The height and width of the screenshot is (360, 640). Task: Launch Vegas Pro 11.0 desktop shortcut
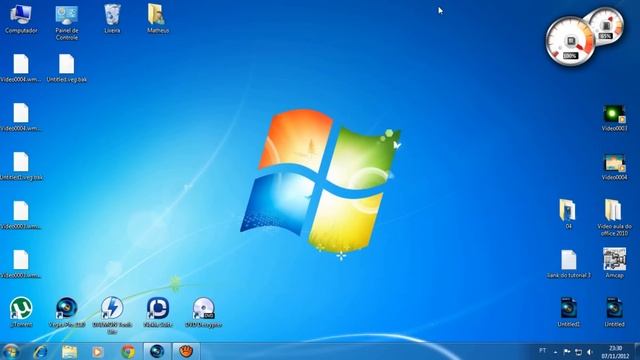pos(67,313)
